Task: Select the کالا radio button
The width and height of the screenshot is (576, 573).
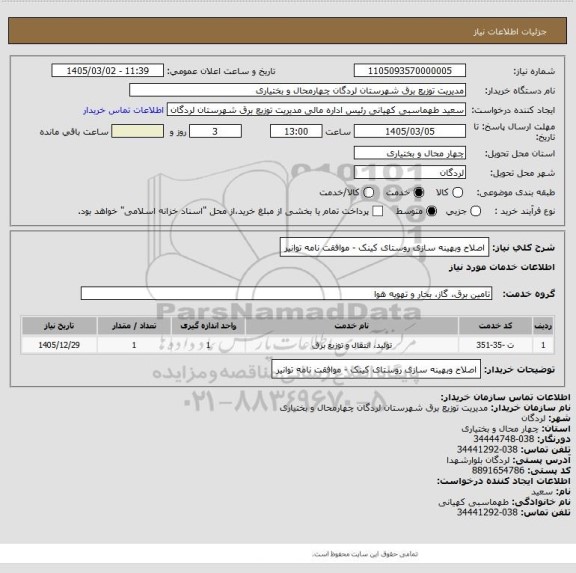Action: tap(457, 192)
